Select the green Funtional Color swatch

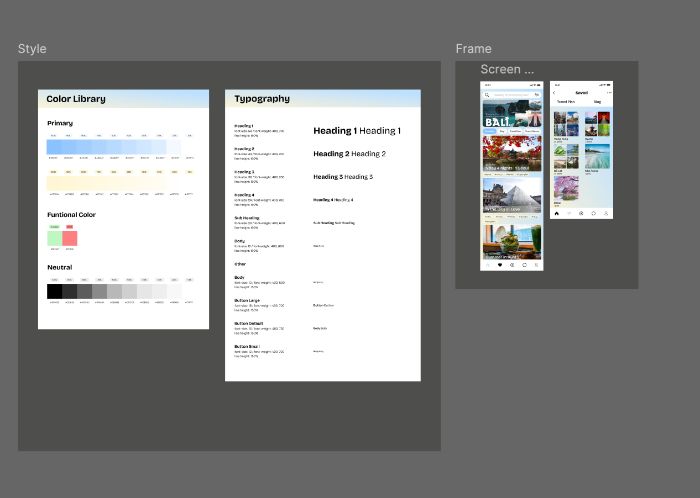pyautogui.click(x=55, y=238)
